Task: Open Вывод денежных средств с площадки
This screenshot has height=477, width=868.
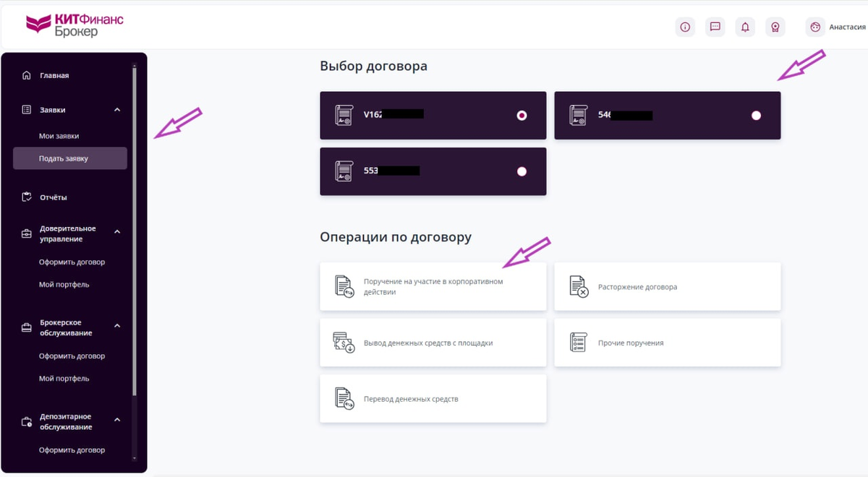Action: point(433,343)
